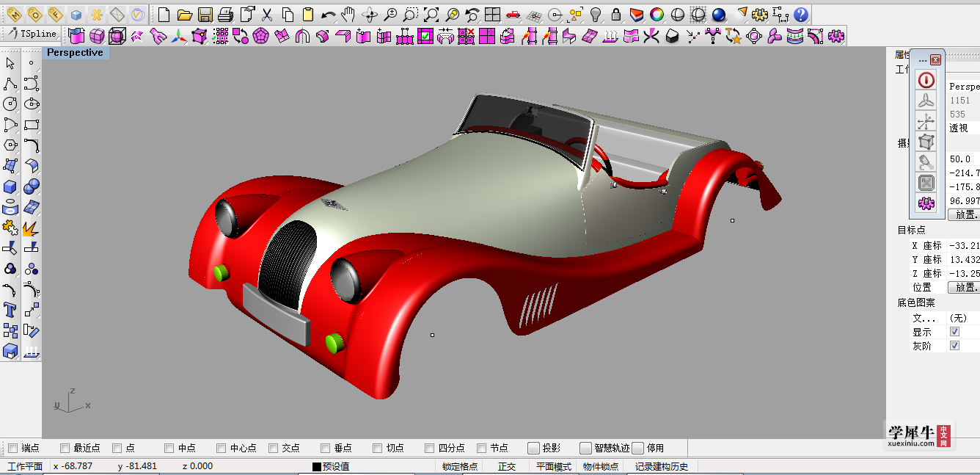The height and width of the screenshot is (475, 980).
Task: Click the T-Splines pentagon face icon
Action: pyautogui.click(x=260, y=35)
